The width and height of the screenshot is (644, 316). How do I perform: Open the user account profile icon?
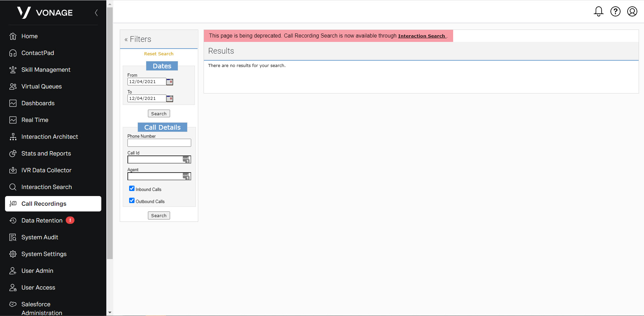(632, 11)
